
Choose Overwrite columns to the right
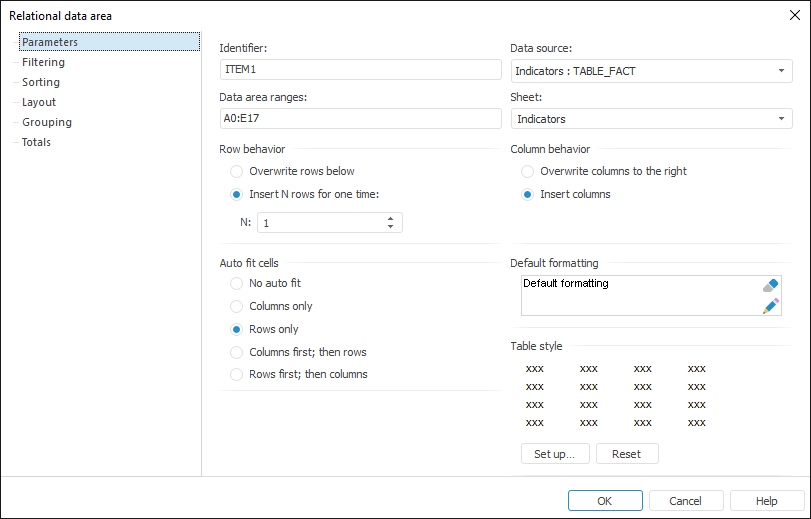pyautogui.click(x=528, y=171)
